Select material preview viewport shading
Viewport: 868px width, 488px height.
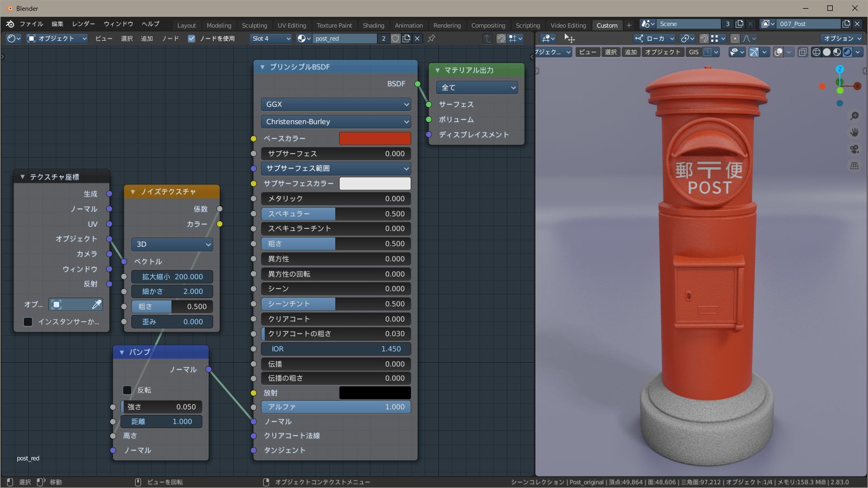click(x=837, y=52)
